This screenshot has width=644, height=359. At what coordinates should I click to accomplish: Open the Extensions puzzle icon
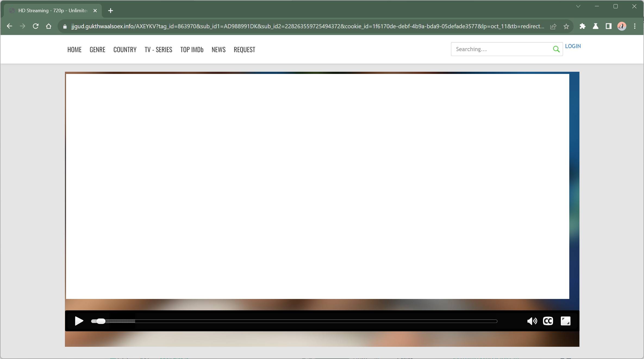click(x=582, y=26)
